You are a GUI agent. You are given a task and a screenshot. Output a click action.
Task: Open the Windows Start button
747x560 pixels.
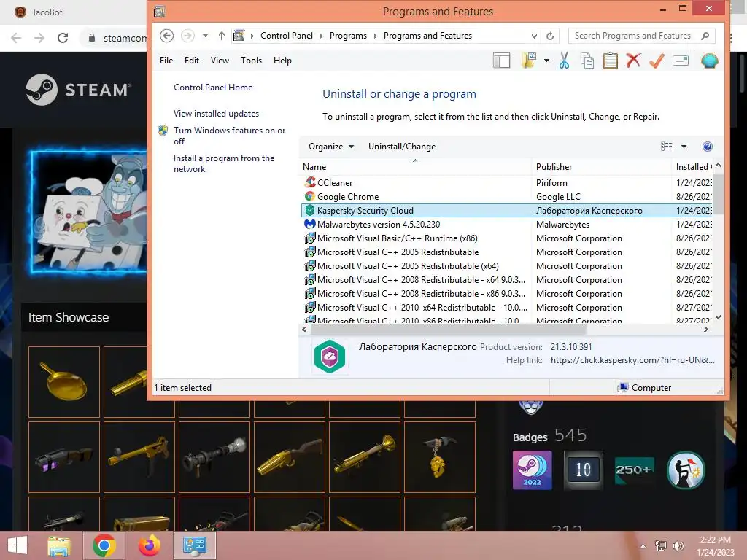coord(18,545)
